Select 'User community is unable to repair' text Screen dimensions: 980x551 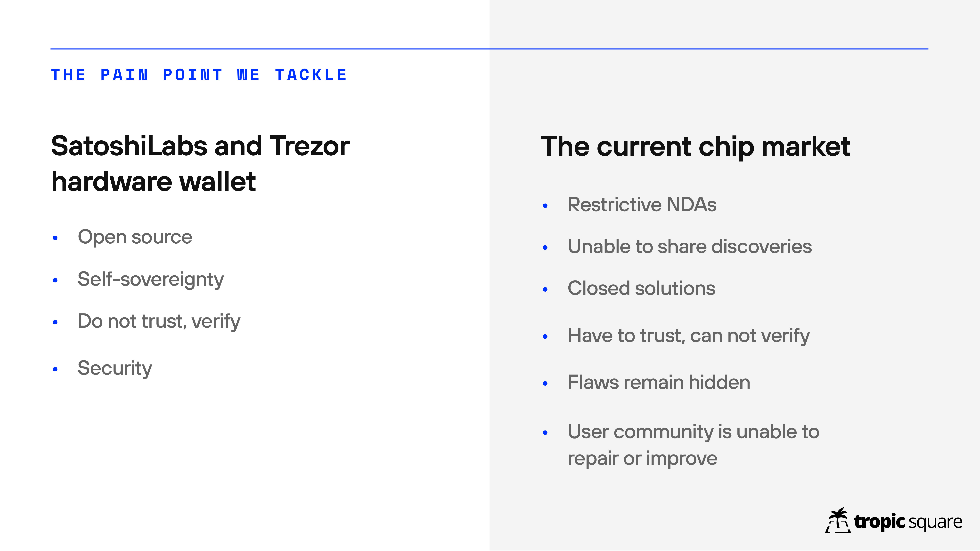coord(693,445)
